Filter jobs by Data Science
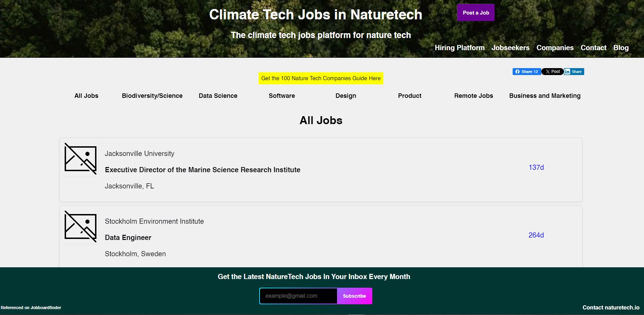Image resolution: width=644 pixels, height=315 pixels. (218, 96)
